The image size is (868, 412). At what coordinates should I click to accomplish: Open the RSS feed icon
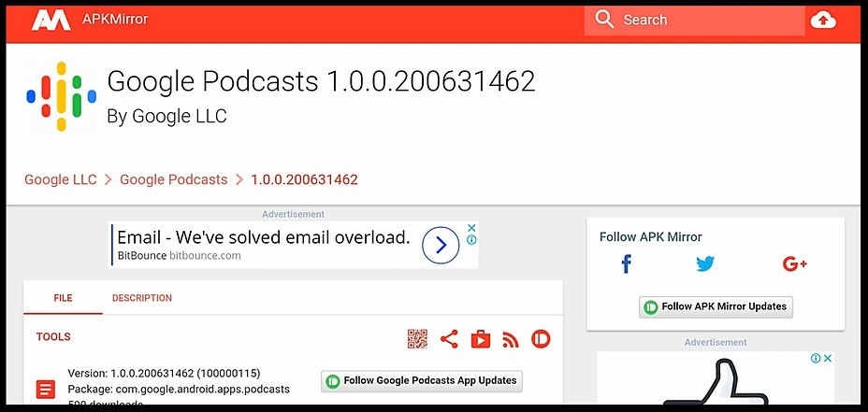tap(511, 339)
